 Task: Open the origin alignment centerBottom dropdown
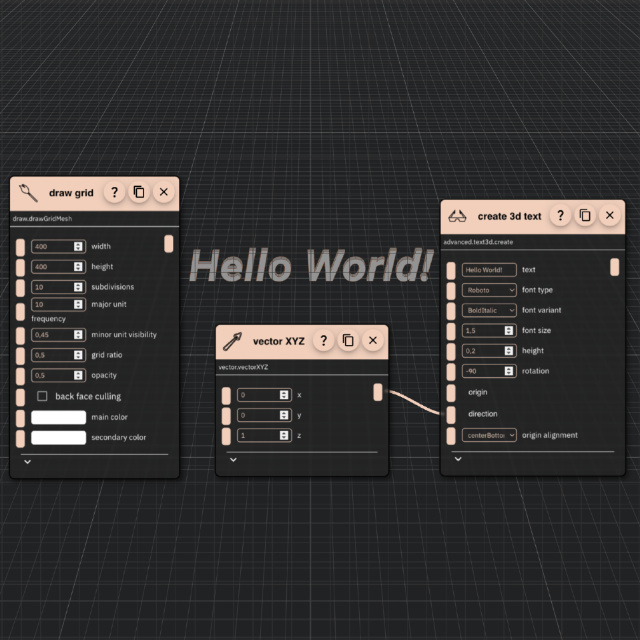[x=489, y=435]
